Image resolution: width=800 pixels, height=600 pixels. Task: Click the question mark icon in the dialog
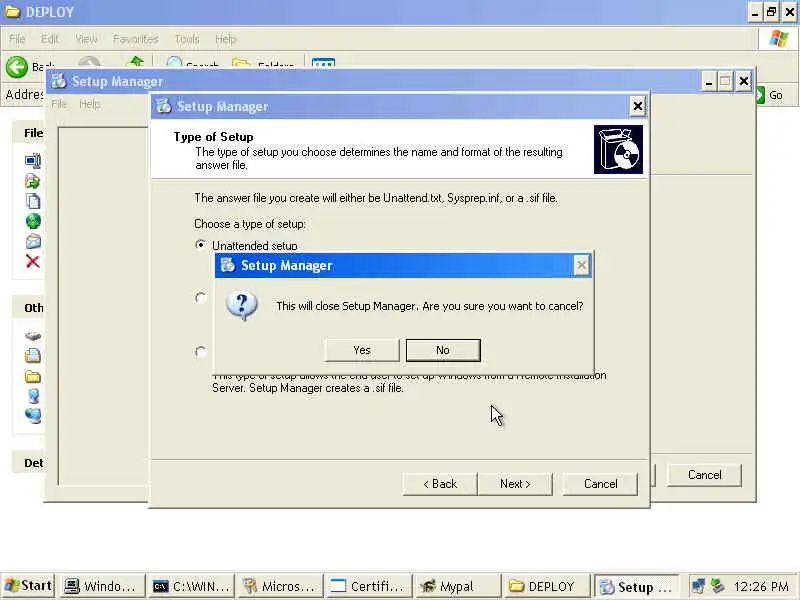click(x=242, y=306)
